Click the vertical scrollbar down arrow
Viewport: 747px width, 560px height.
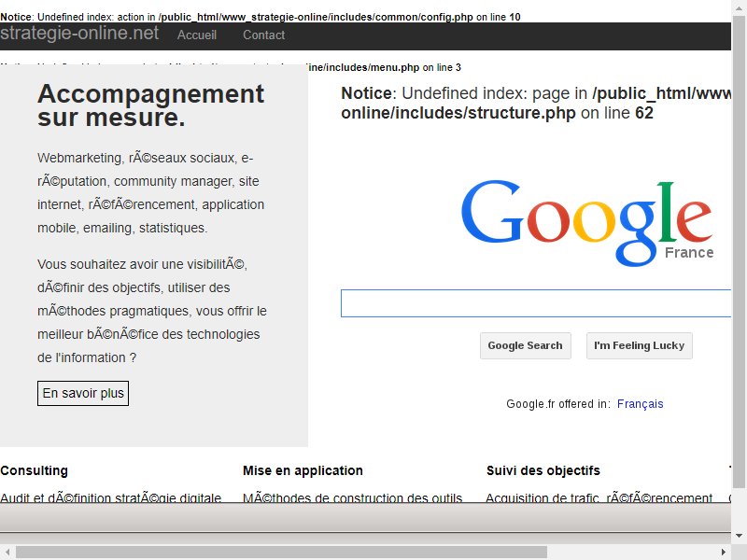[739, 536]
